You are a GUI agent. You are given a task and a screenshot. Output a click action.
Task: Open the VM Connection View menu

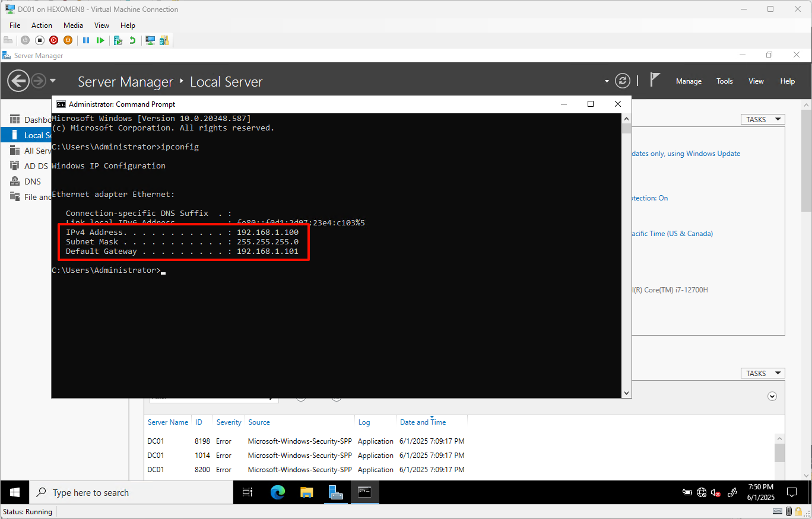coord(101,26)
